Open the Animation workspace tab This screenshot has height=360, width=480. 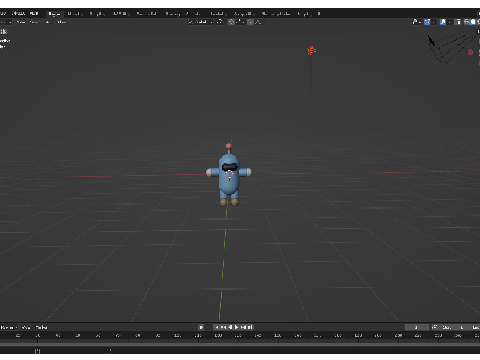(x=195, y=14)
